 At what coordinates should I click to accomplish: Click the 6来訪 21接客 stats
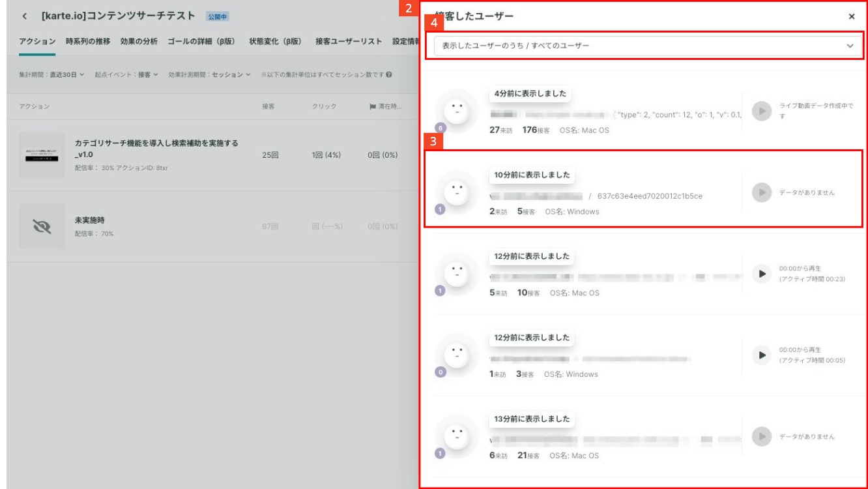tap(514, 456)
